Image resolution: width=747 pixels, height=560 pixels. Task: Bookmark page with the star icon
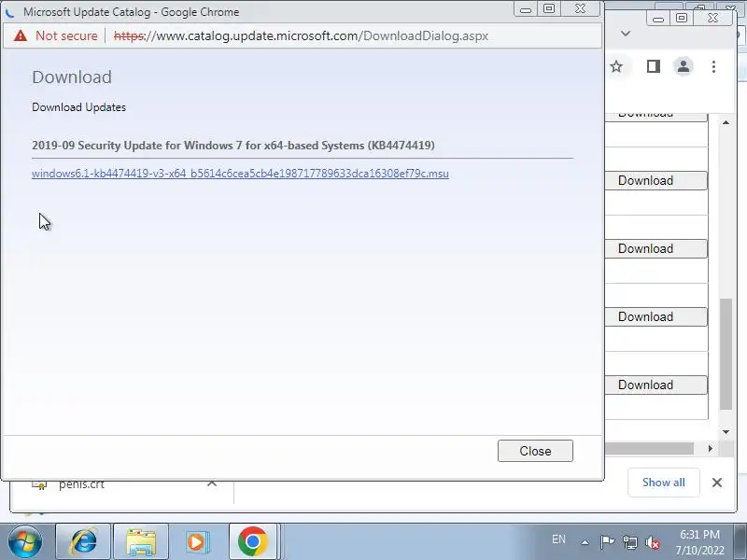pyautogui.click(x=616, y=66)
